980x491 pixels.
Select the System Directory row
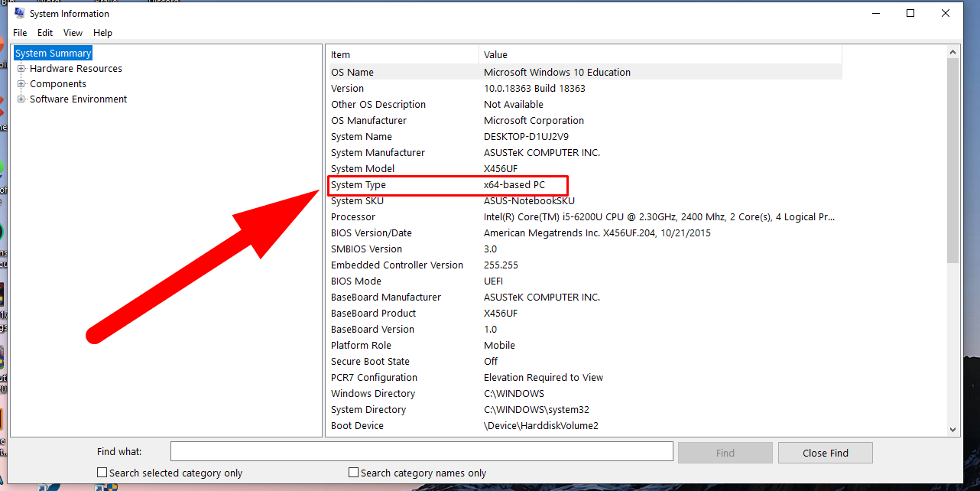pos(586,410)
